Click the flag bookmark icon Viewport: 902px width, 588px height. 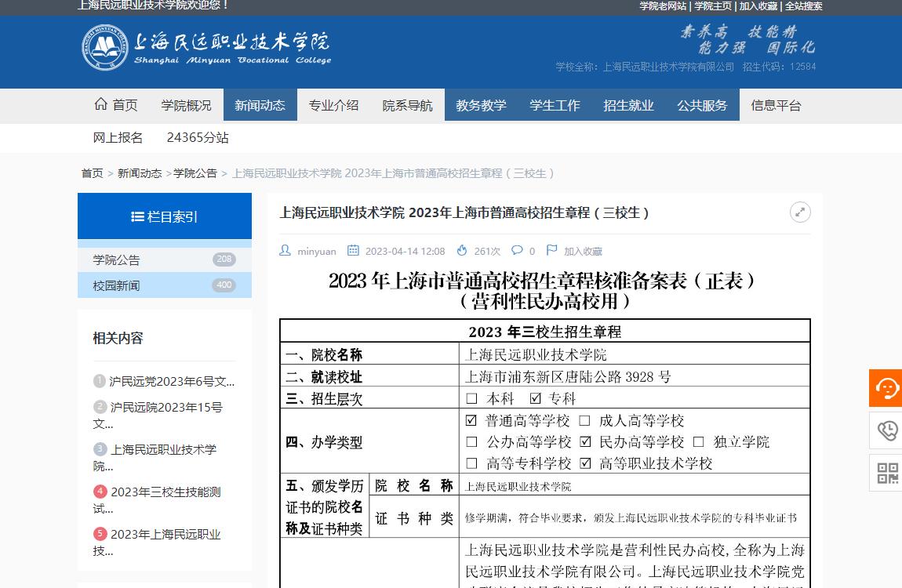coord(551,250)
